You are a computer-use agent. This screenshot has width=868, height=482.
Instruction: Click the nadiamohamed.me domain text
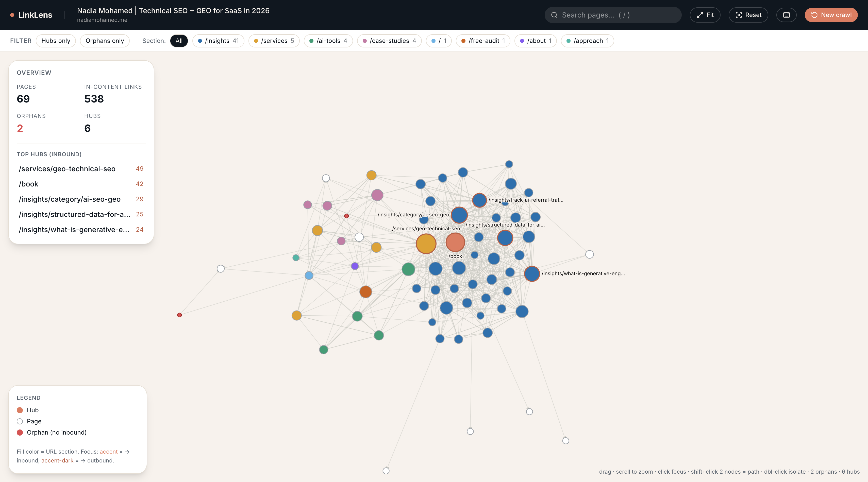102,20
